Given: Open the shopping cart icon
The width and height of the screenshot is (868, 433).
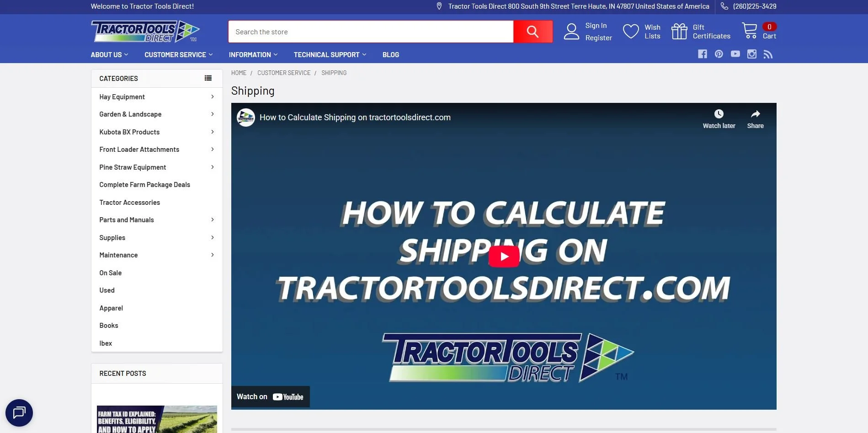Looking at the screenshot, I should pos(749,31).
